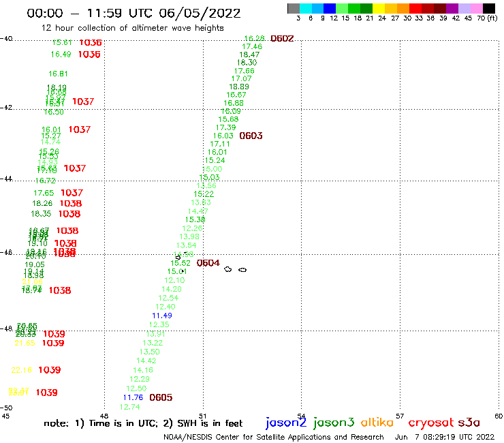504x443 pixels.
Task: Select the orange 30 ft legend swatch
Action: pos(403,8)
